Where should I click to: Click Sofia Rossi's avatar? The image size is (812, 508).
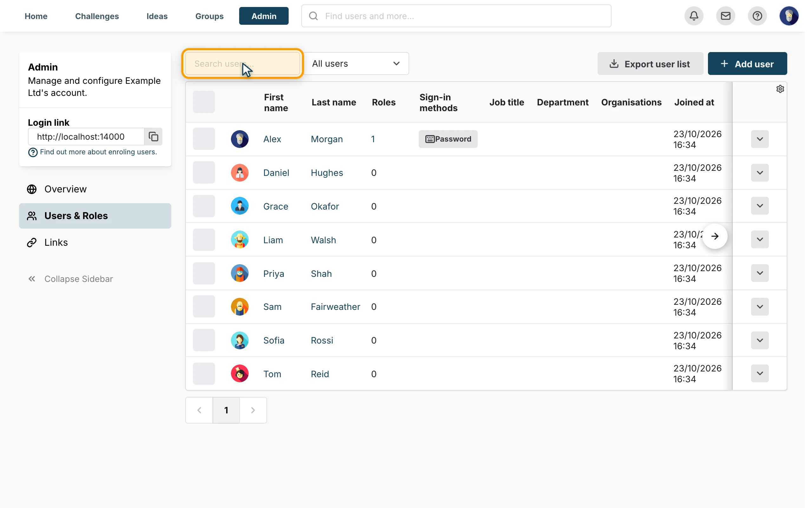pyautogui.click(x=239, y=340)
